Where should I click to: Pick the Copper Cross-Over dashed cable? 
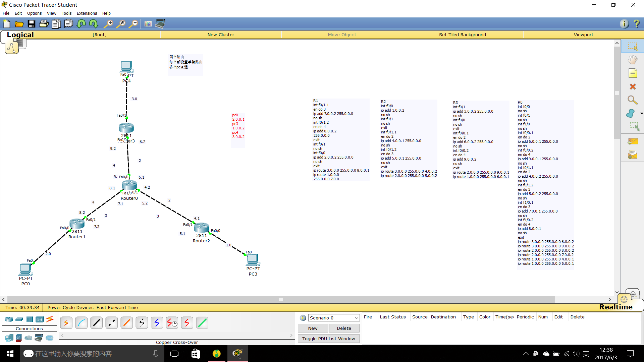[112, 323]
